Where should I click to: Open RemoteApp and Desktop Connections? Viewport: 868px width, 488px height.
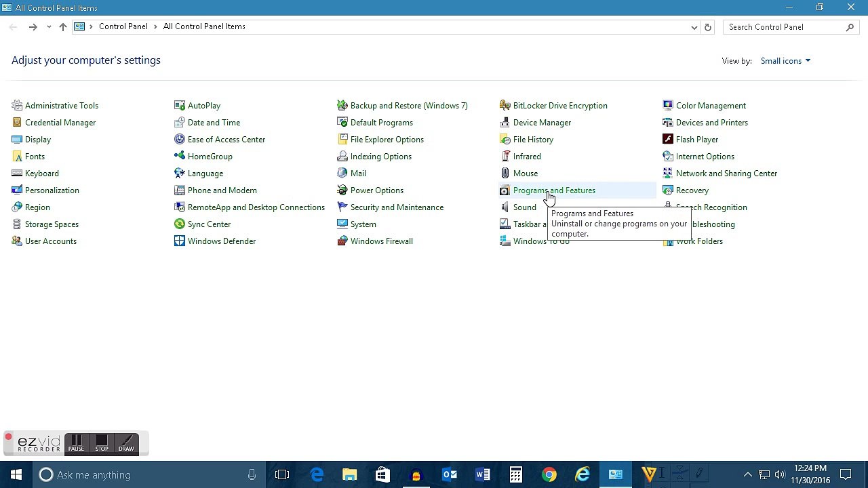[x=256, y=207]
